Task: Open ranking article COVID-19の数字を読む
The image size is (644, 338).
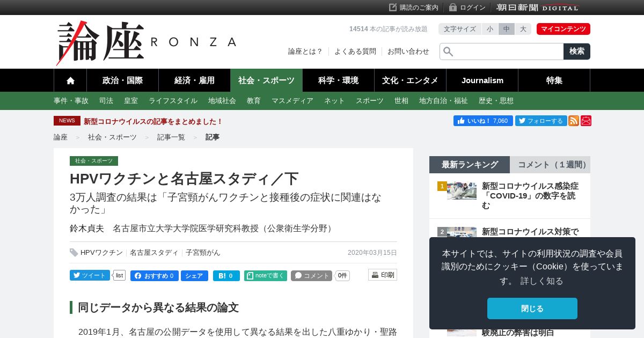Action: [530, 195]
